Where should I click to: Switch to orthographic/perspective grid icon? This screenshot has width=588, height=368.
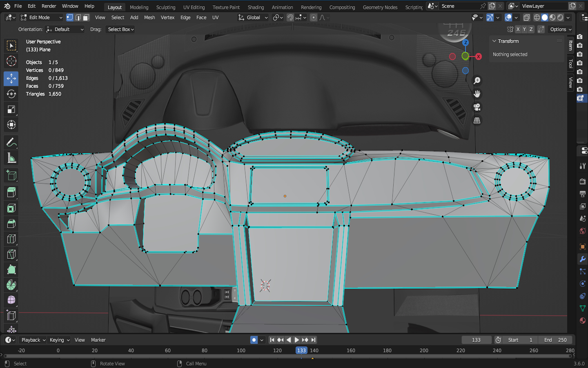point(477,121)
